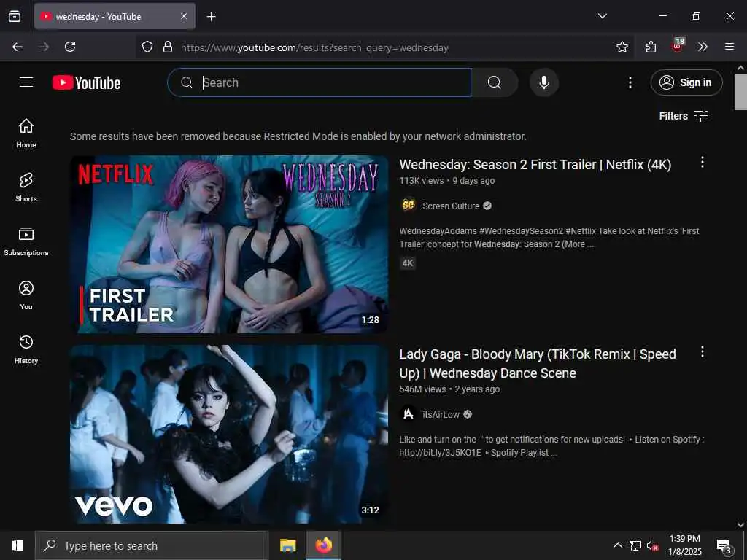Click 546M views text on second result
The image size is (747, 560).
click(x=422, y=389)
